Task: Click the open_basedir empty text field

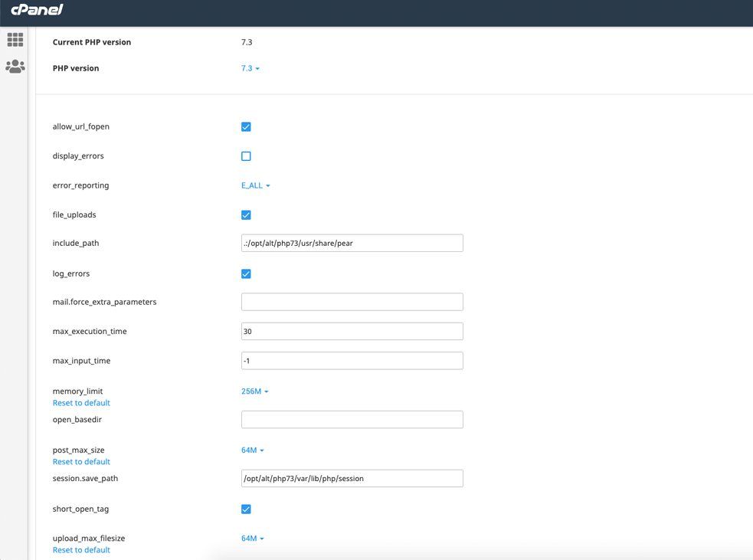Action: (352, 419)
